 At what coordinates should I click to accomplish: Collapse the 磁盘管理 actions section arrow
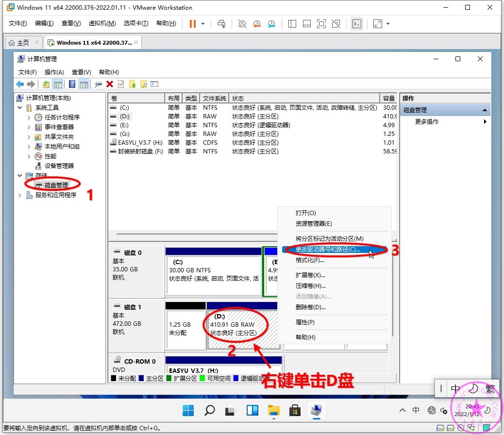(485, 110)
